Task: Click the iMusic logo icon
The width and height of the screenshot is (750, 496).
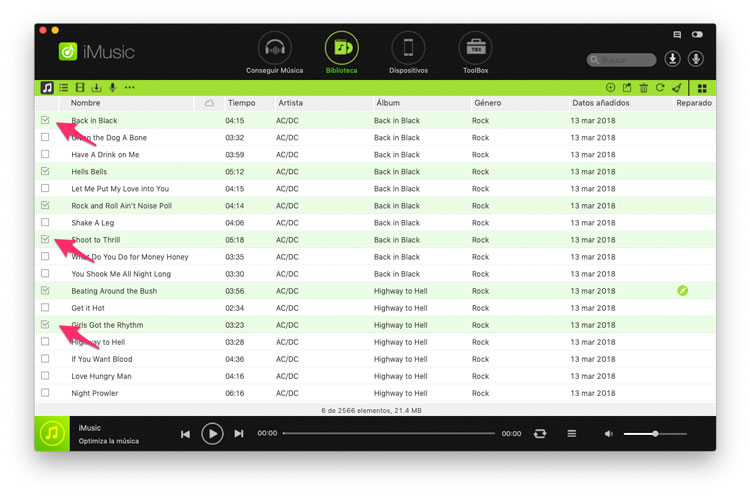Action: point(68,51)
